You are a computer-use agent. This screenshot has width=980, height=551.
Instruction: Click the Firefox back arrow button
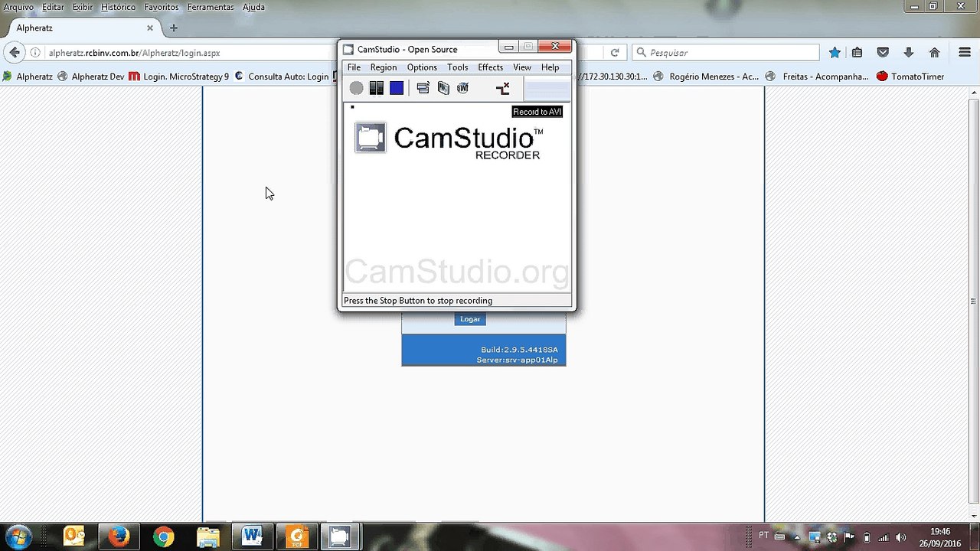point(15,53)
